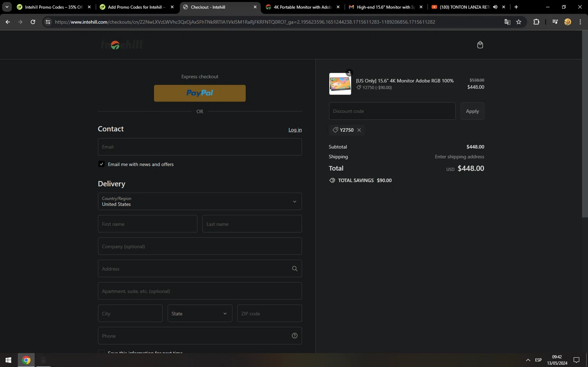
Task: Go forward to the next page
Action: tap(20, 22)
